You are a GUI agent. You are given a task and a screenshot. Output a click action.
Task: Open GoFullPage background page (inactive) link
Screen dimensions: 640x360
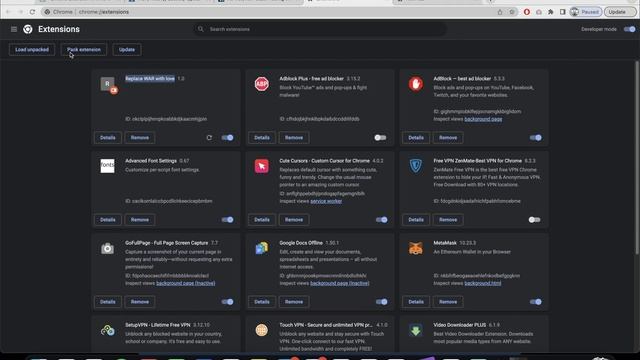pos(186,283)
